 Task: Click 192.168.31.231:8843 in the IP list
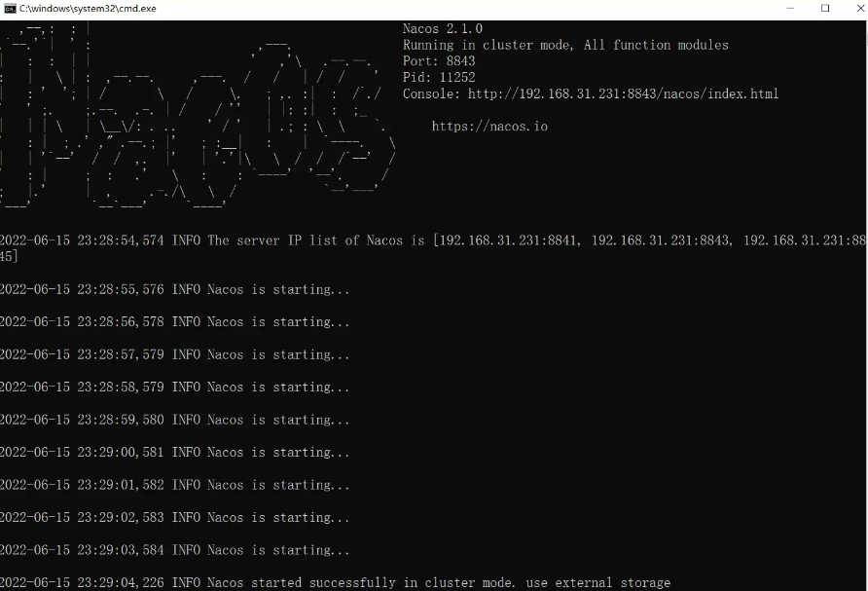click(661, 240)
